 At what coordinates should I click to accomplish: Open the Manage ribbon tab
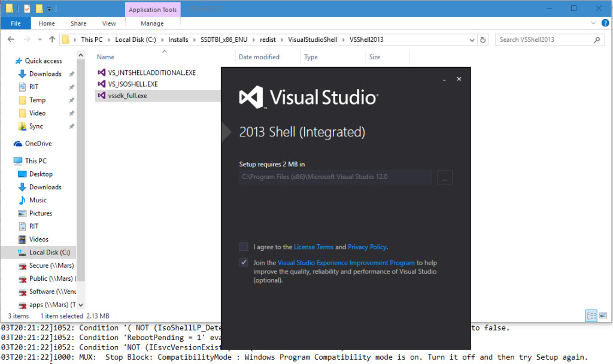click(152, 23)
